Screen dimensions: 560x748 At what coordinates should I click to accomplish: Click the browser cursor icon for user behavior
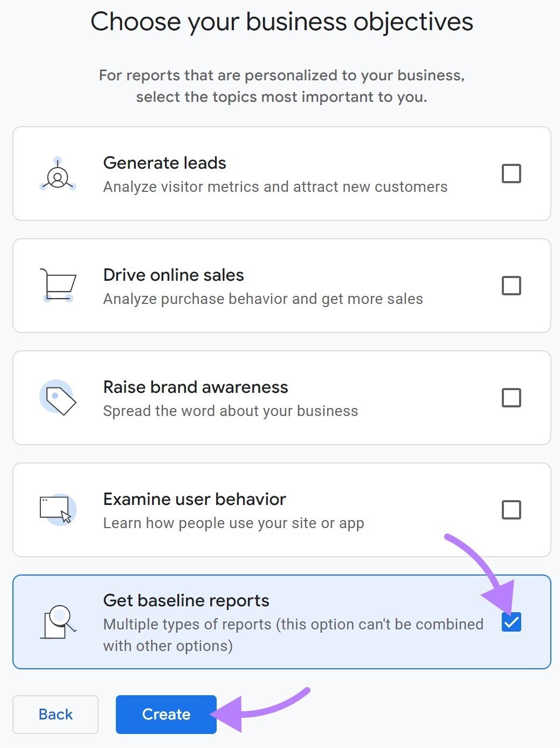coord(58,509)
